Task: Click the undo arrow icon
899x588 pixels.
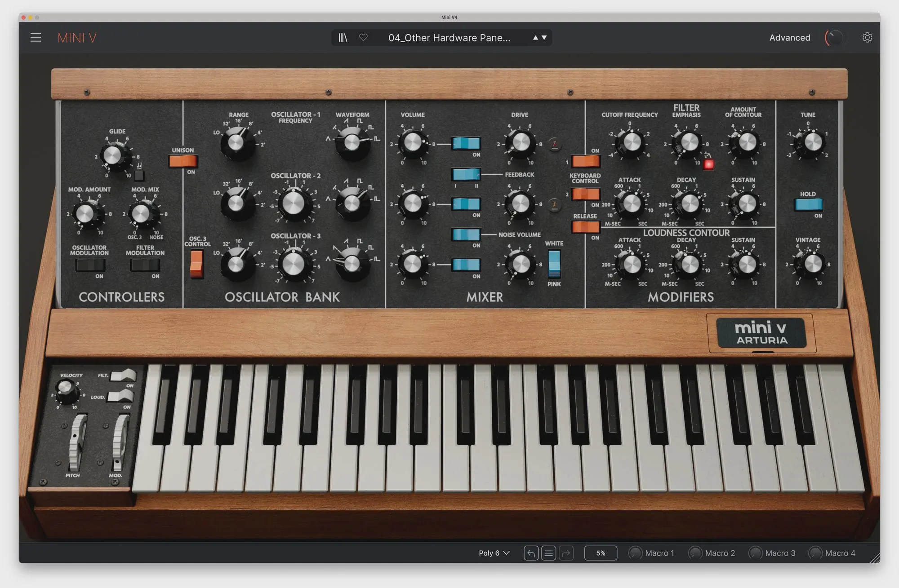Action: click(531, 553)
